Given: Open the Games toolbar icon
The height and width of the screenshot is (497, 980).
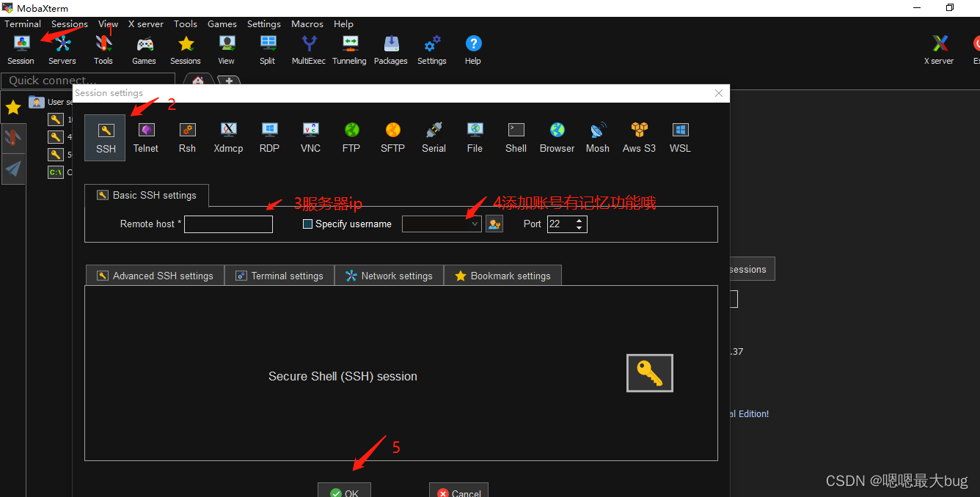Looking at the screenshot, I should coord(145,50).
